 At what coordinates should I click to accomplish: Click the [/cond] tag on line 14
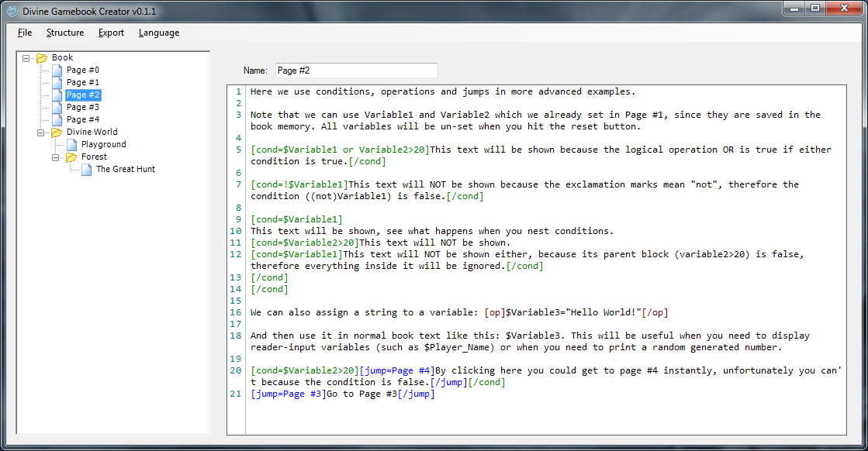270,290
